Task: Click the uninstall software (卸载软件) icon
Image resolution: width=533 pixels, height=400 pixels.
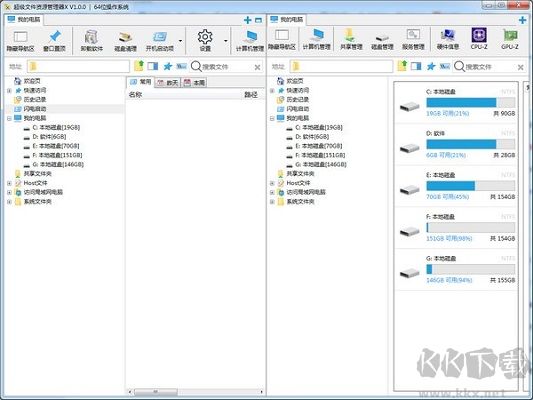Action: (91, 41)
